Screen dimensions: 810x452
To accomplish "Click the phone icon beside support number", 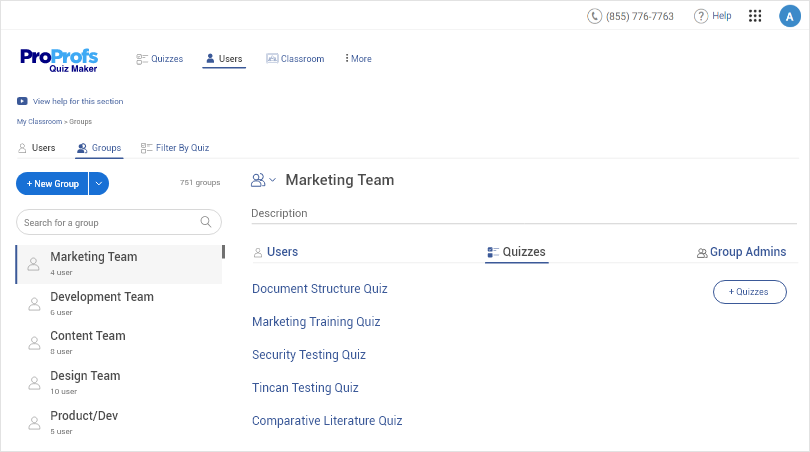I will [595, 16].
